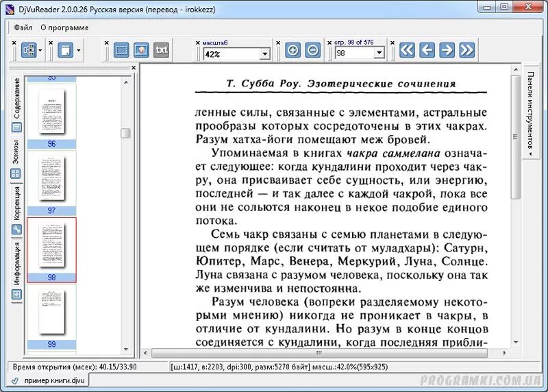548x392 pixels.
Task: Click document vertical scroll up arrow
Action: pos(516,70)
